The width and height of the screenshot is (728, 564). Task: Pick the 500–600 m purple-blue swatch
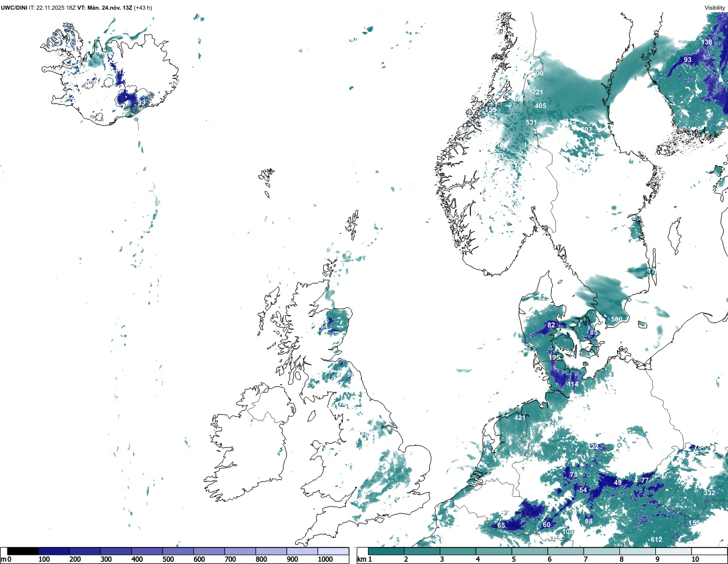(x=178, y=551)
